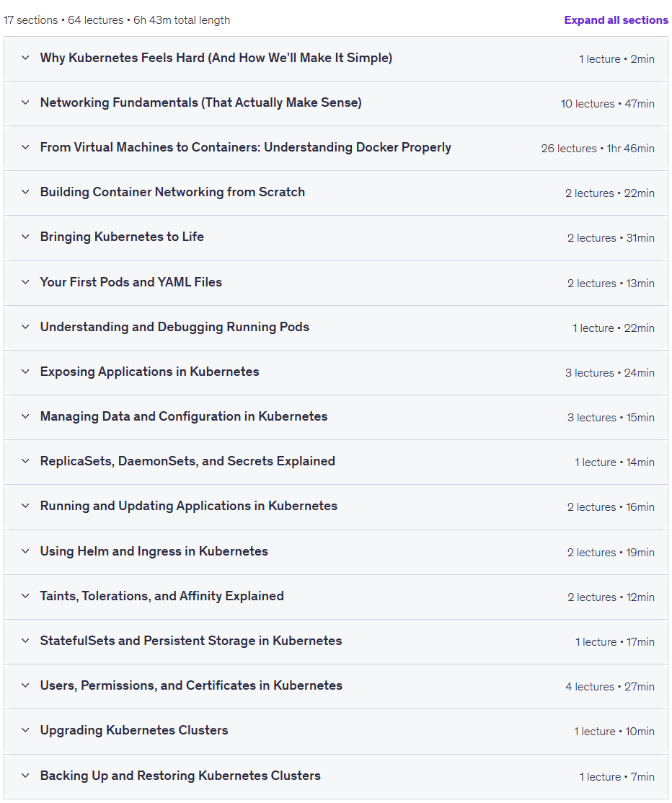Expand chevron for Upgrading Kubernetes Clusters

pyautogui.click(x=25, y=730)
